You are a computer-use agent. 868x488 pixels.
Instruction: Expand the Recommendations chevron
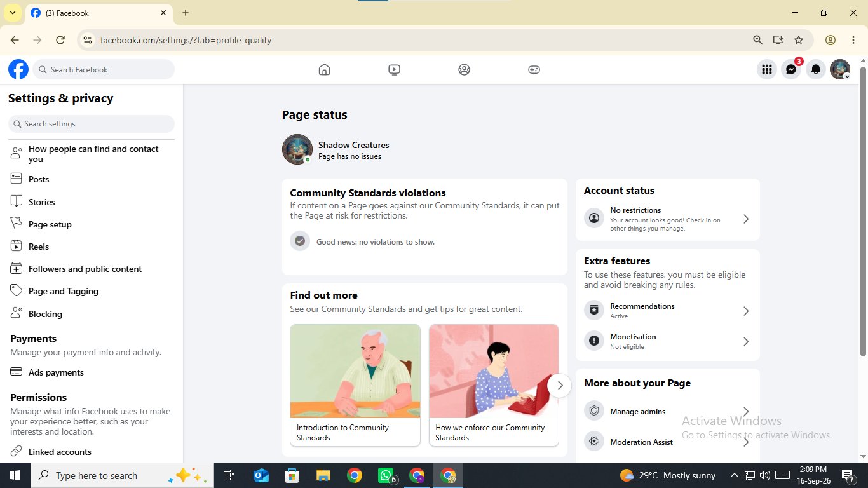click(746, 311)
